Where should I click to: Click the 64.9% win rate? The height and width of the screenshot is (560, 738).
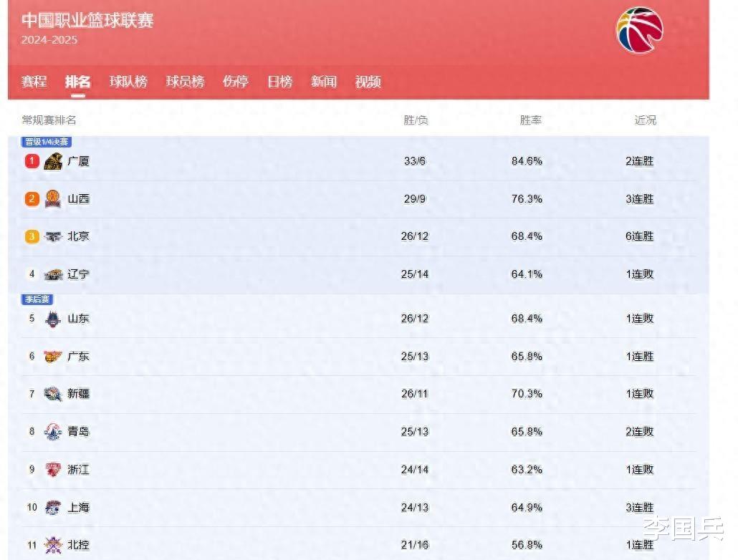click(x=527, y=508)
